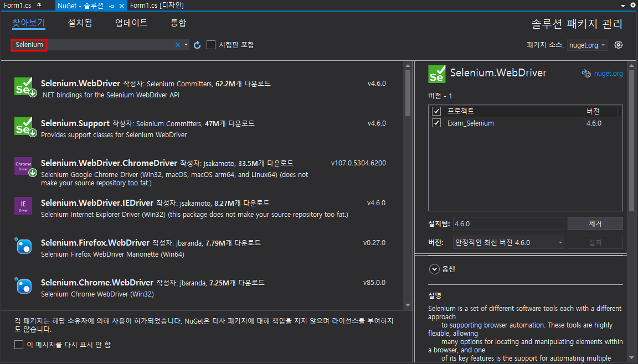Click the 설치 install button
638x364 pixels.
pos(595,242)
